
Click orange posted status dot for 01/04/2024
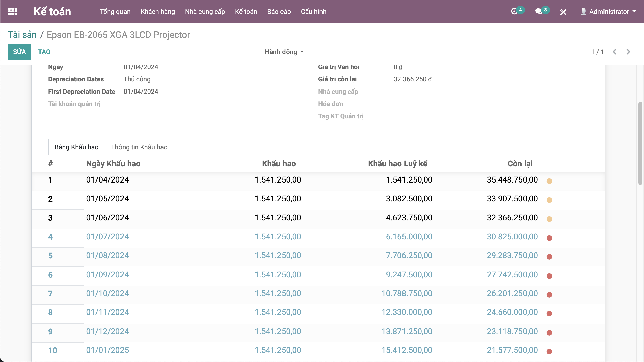click(549, 181)
